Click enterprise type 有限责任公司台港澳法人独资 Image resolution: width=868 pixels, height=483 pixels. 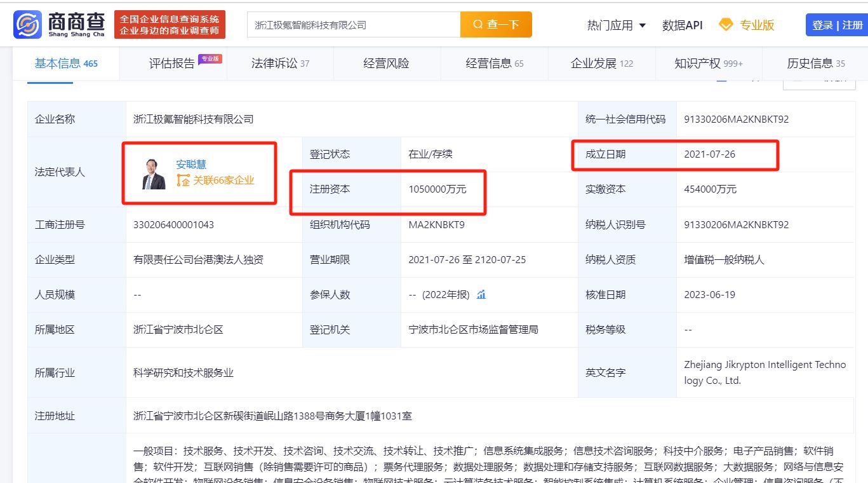coord(198,259)
